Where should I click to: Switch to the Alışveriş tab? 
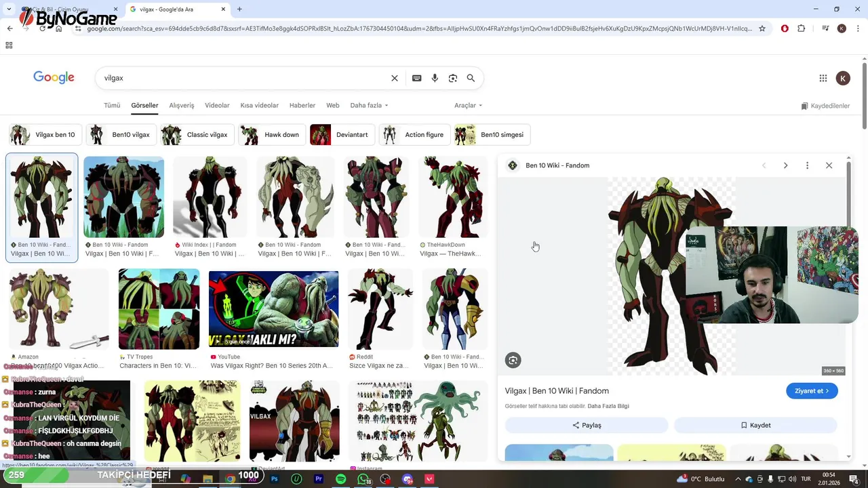point(181,106)
